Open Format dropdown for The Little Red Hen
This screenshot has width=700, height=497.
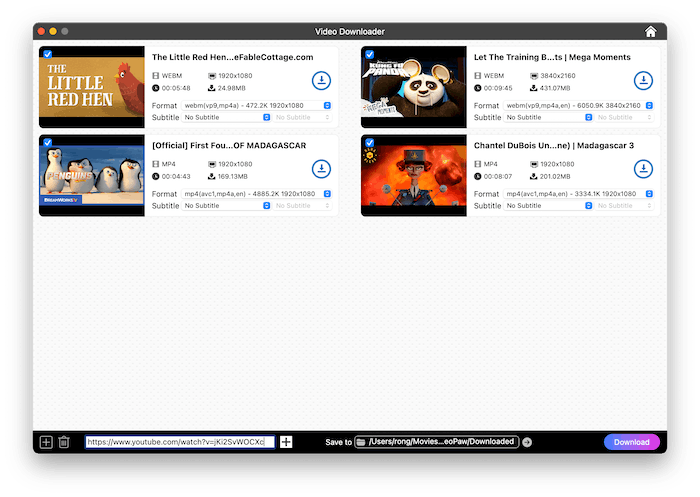tap(257, 105)
